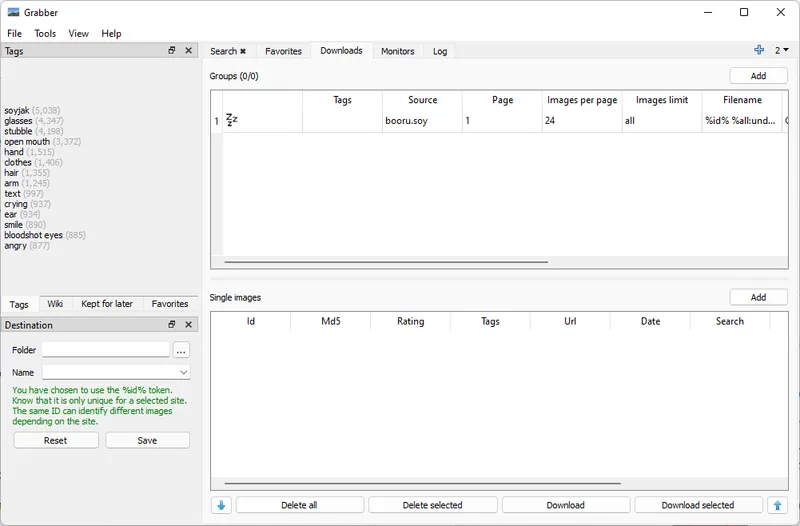
Task: Open the Tools menu
Action: (45, 33)
